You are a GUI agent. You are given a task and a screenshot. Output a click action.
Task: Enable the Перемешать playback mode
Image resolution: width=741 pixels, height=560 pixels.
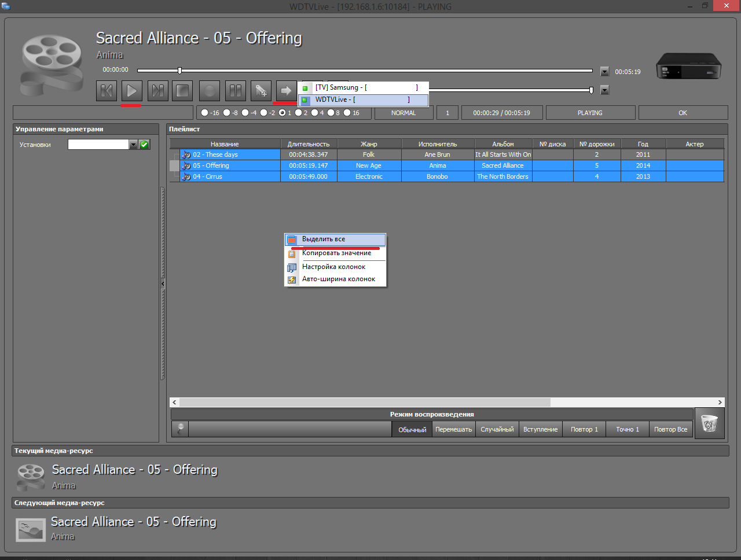[453, 429]
